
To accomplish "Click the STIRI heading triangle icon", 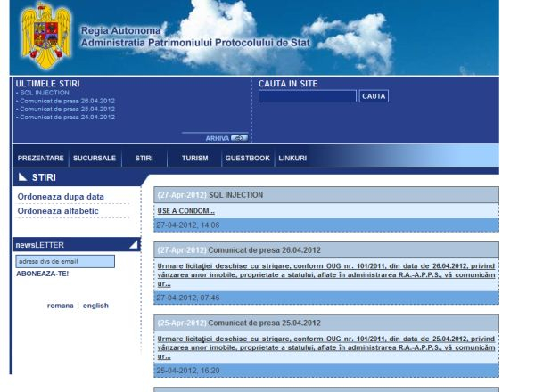I will 23,177.
